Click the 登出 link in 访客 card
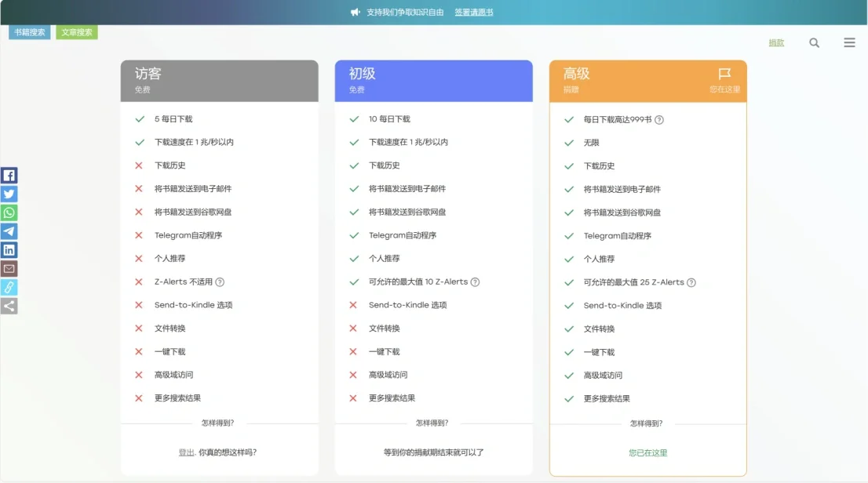Viewport: 868px width, 483px height. (x=186, y=452)
